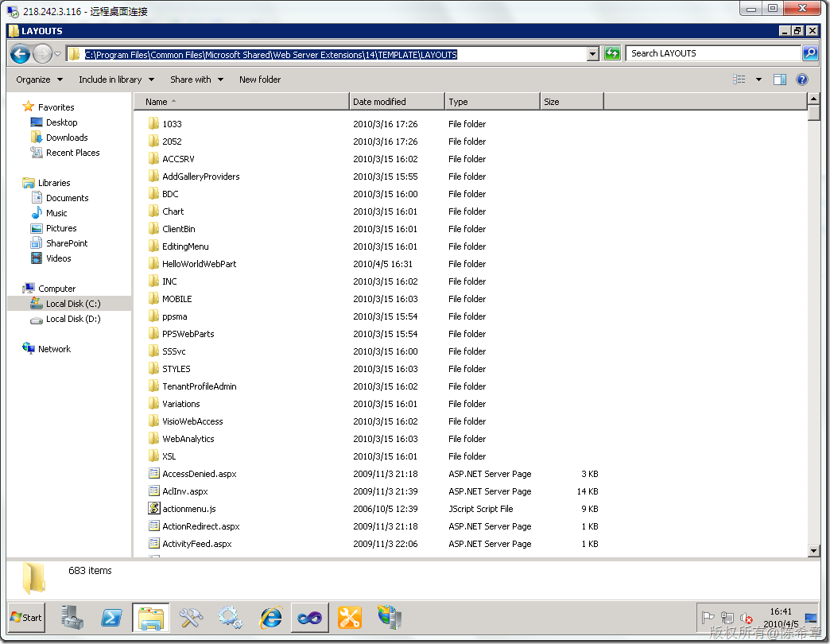830x644 pixels.
Task: Select the ActivityFeed.aspx file
Action: click(197, 544)
